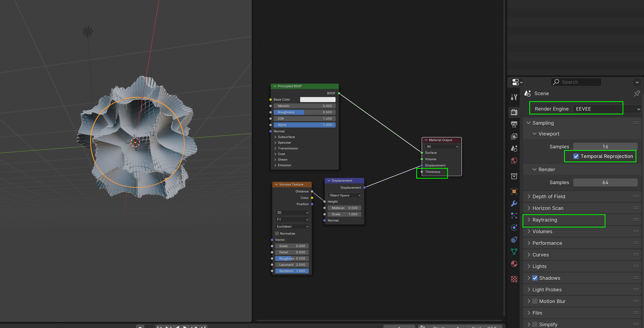This screenshot has width=644, height=328.
Task: Open the Modifier Properties wrench tab
Action: (x=514, y=203)
